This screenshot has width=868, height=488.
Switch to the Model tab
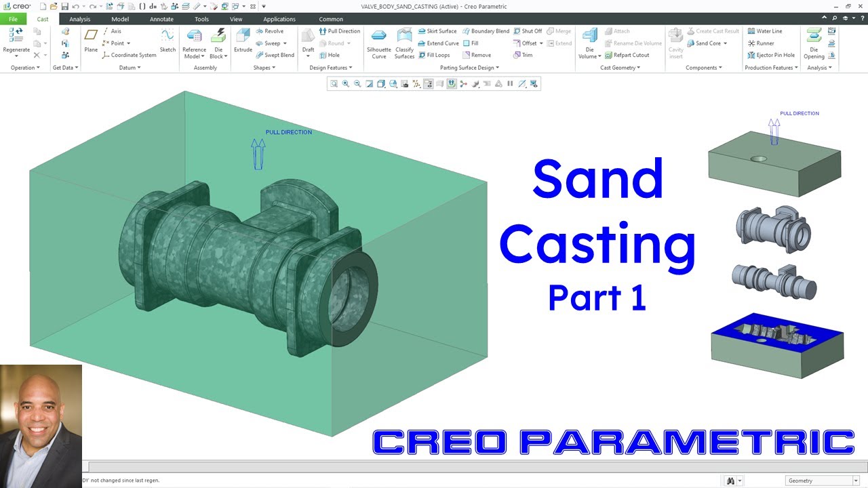(120, 19)
